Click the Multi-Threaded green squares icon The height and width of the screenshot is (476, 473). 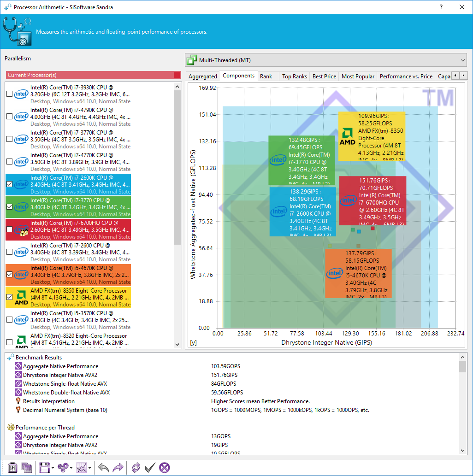pyautogui.click(x=192, y=60)
